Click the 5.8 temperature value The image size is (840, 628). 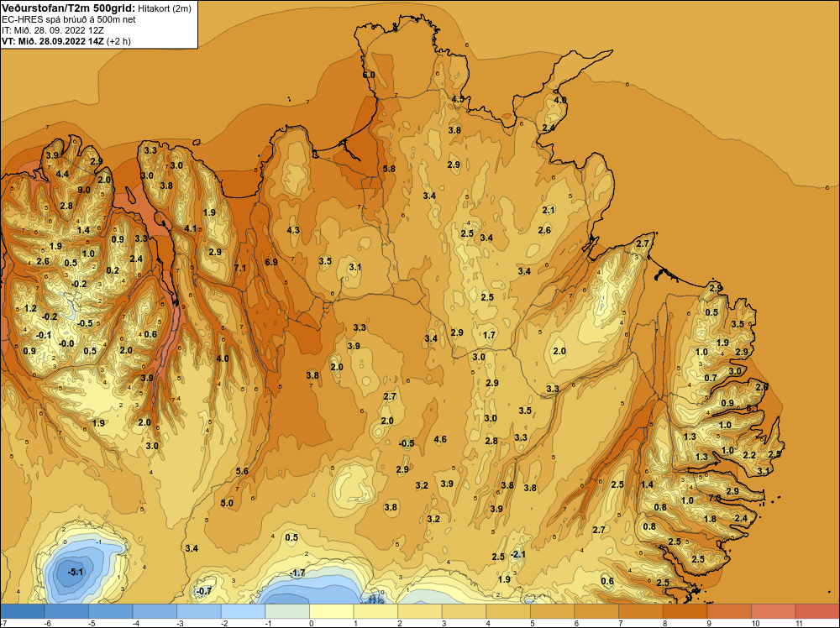pyautogui.click(x=389, y=169)
